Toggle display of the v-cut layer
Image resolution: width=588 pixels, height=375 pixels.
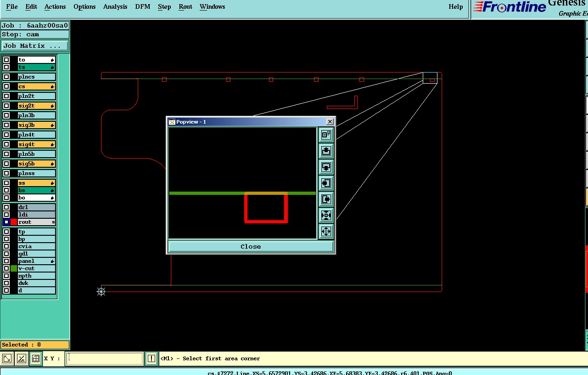6,268
